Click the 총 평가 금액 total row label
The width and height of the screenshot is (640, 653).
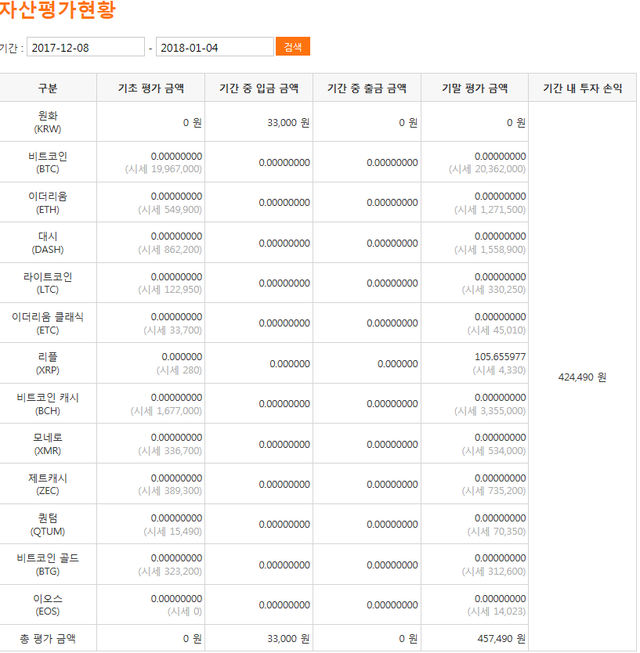tap(47, 638)
